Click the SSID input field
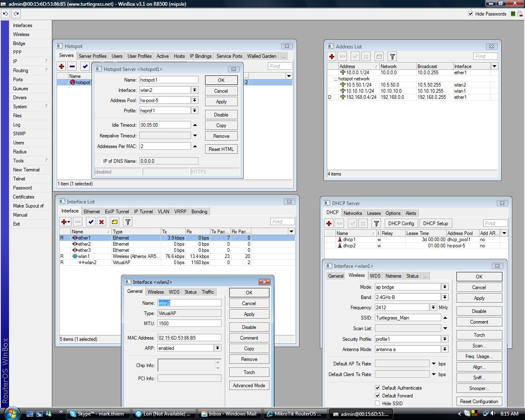Viewport: 525px width, 420px height. (x=408, y=317)
